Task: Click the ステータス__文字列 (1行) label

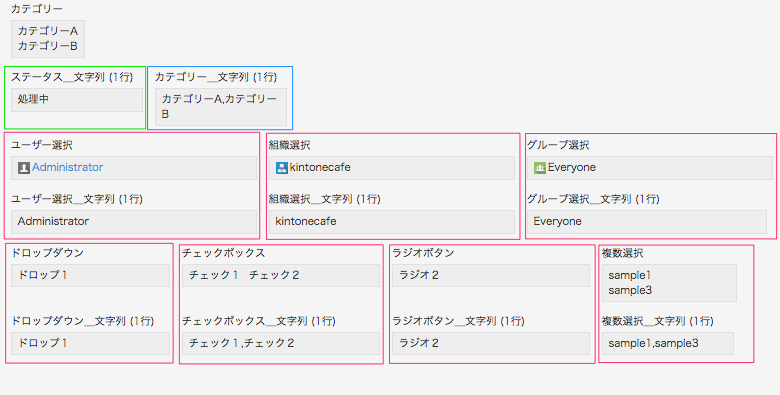Action: (x=72, y=77)
